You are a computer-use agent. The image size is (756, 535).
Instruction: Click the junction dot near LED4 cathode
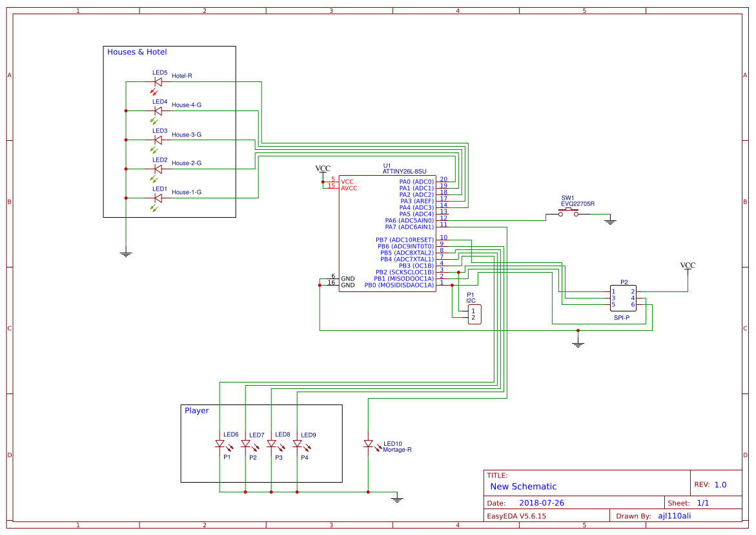click(x=125, y=110)
